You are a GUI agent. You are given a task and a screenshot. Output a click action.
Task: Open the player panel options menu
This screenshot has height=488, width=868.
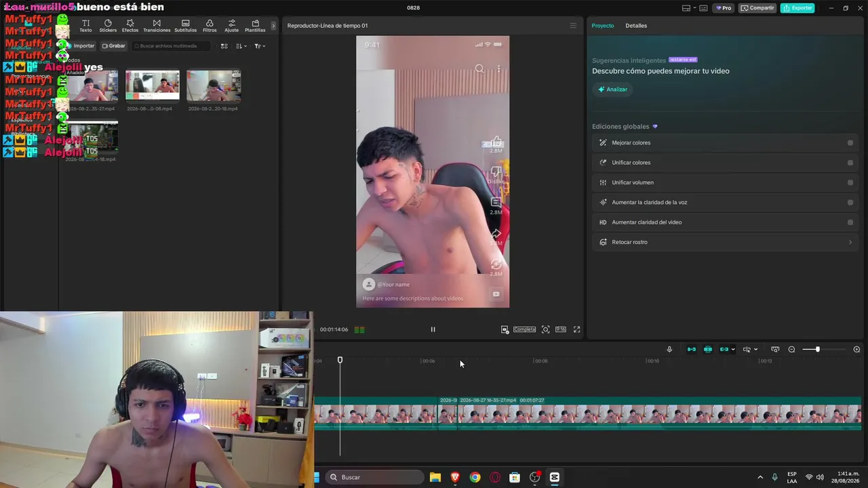click(573, 26)
